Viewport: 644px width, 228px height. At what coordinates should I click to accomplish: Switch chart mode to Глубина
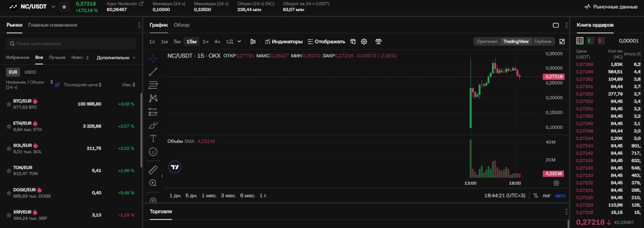(x=542, y=41)
